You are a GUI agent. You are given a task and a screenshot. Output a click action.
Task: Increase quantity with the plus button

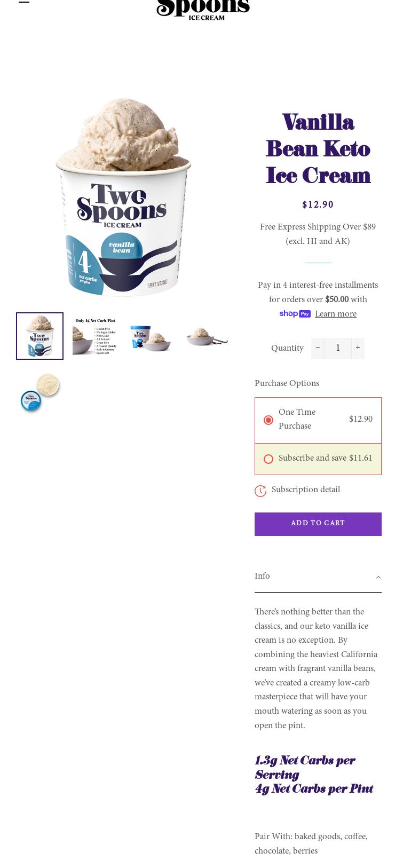358,348
